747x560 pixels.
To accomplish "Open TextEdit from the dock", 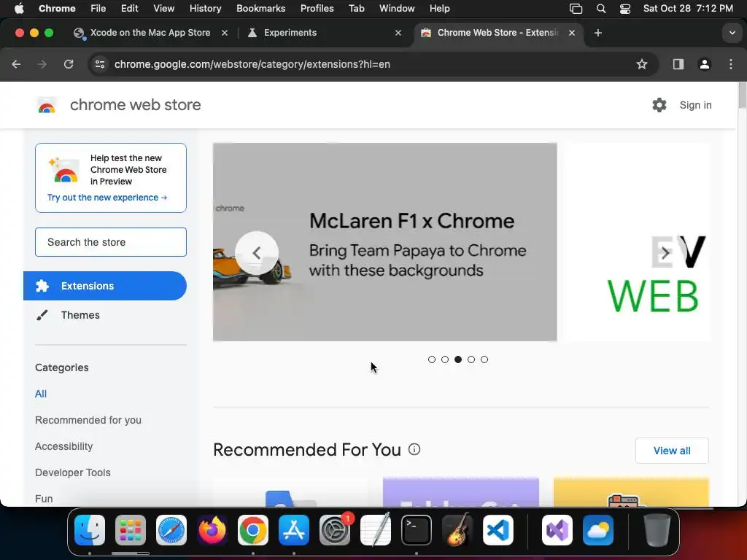I will (376, 530).
